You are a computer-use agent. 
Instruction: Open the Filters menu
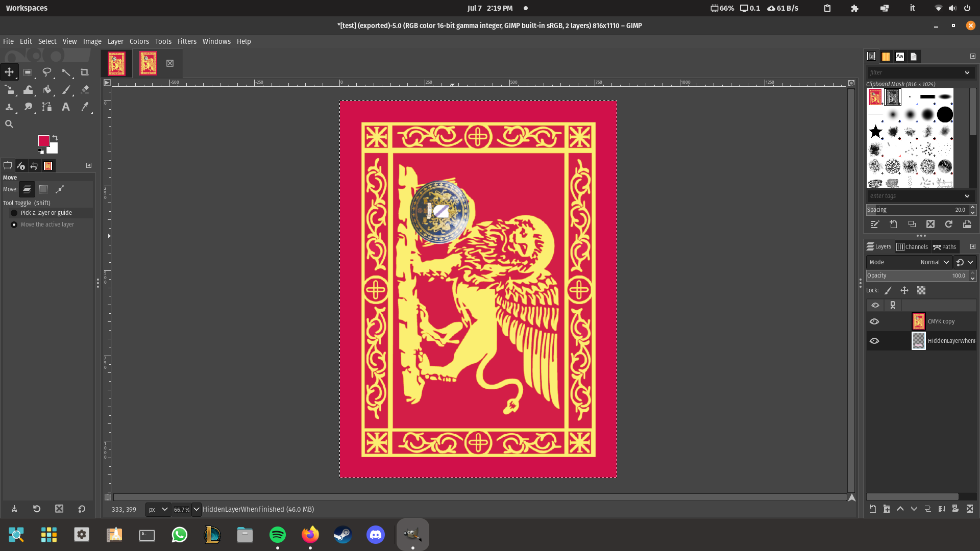187,41
